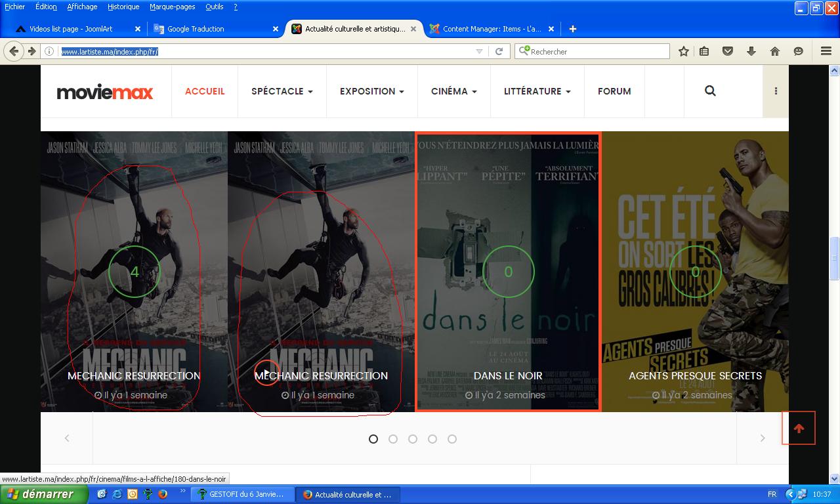Click the scrollbar down arrow
This screenshot has height=504, width=840.
coord(835,479)
